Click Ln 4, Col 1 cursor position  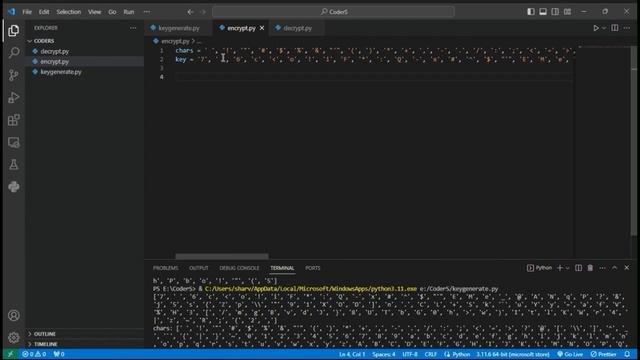pyautogui.click(x=352, y=354)
